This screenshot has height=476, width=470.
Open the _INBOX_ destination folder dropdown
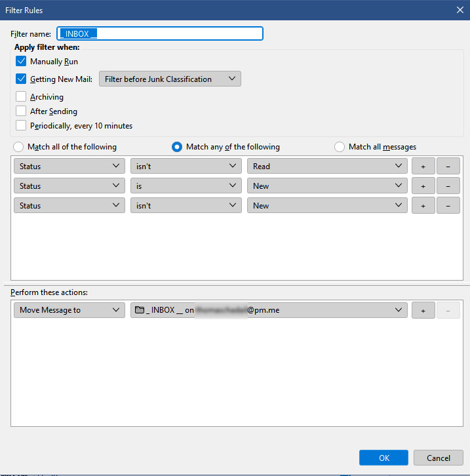[x=269, y=310]
